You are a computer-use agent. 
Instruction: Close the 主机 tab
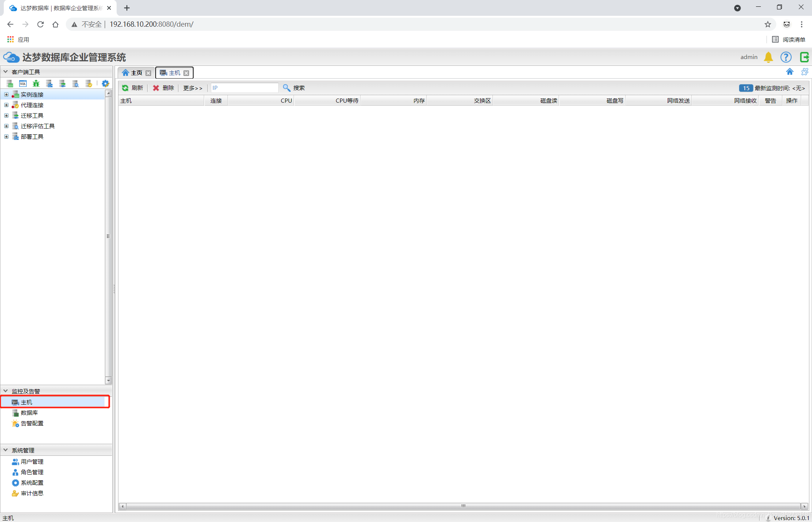(186, 73)
